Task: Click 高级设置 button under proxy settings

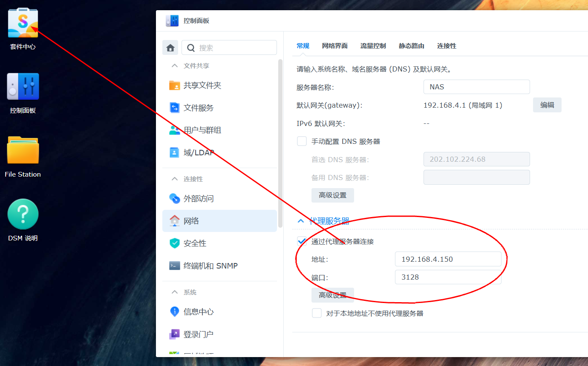Action: coord(333,295)
